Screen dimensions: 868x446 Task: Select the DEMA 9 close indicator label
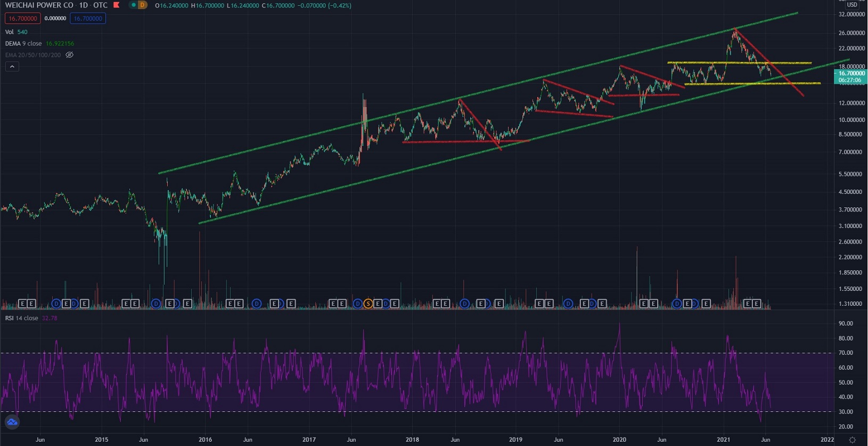(x=23, y=44)
